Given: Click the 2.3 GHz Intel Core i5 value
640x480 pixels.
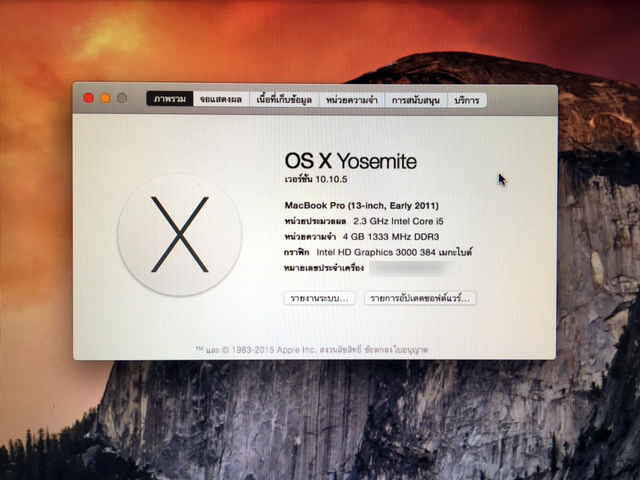Looking at the screenshot, I should tap(398, 221).
